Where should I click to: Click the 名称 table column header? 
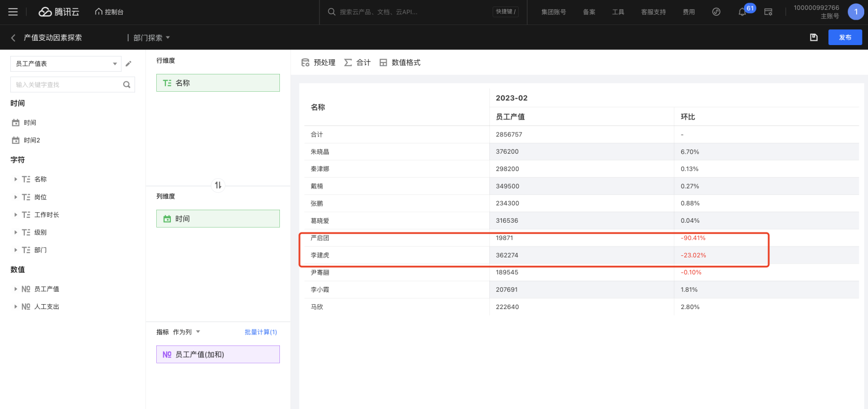pos(318,107)
